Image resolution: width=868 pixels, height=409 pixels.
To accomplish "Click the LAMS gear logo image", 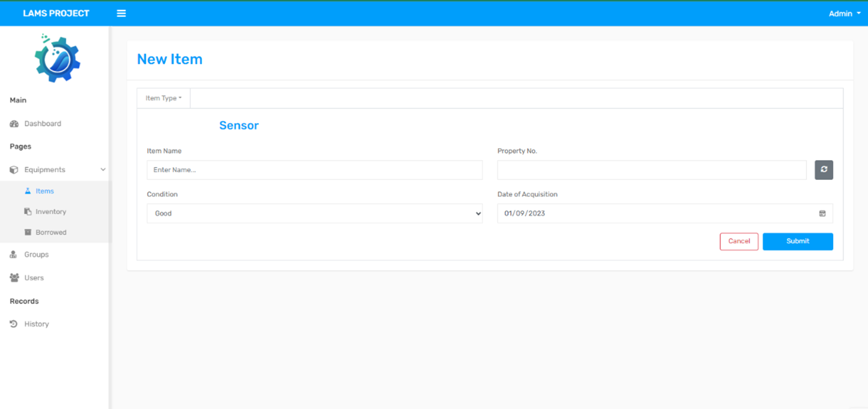I will tap(57, 58).
